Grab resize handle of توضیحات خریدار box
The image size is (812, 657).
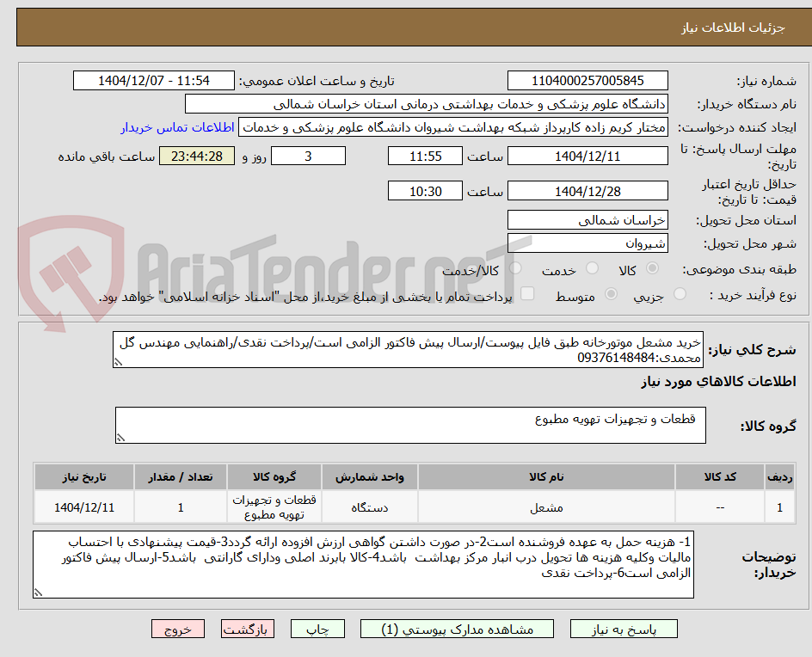pyautogui.click(x=39, y=593)
